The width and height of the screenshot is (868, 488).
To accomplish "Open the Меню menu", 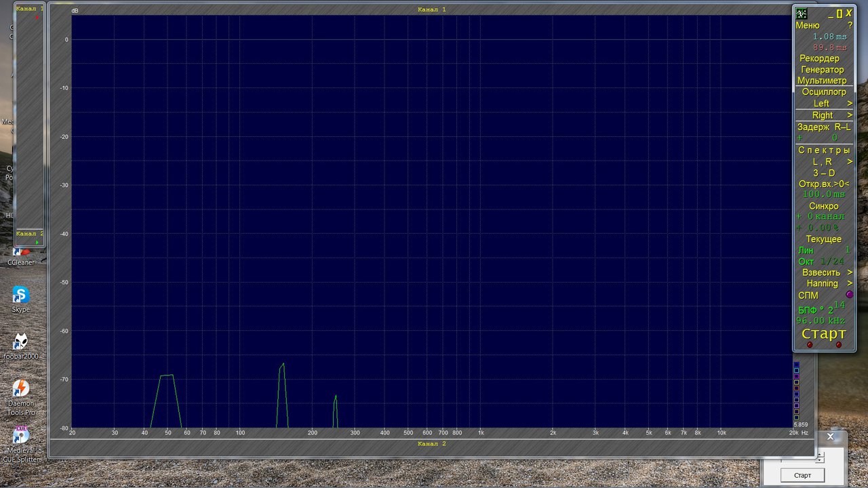I will click(x=808, y=25).
